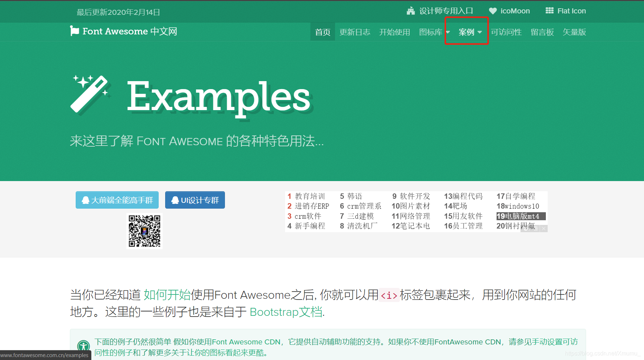This screenshot has width=644, height=360.
Task: Open the Flat Icon link
Action: point(572,11)
